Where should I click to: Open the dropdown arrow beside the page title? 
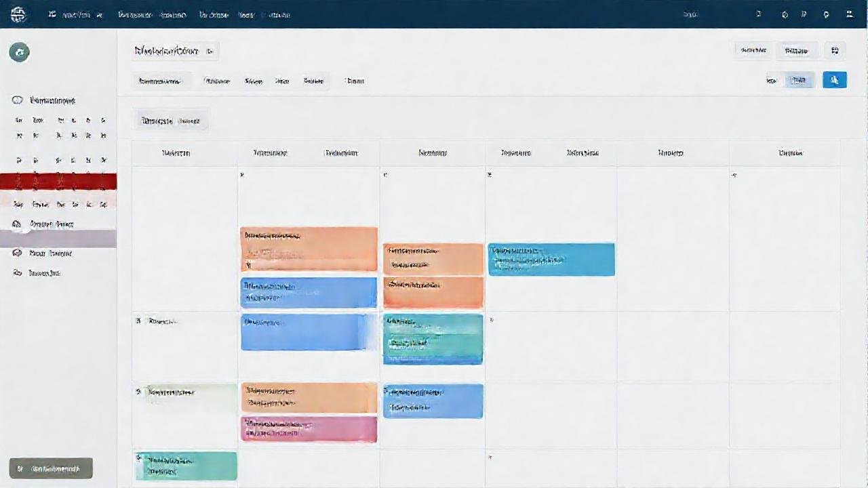(210, 50)
